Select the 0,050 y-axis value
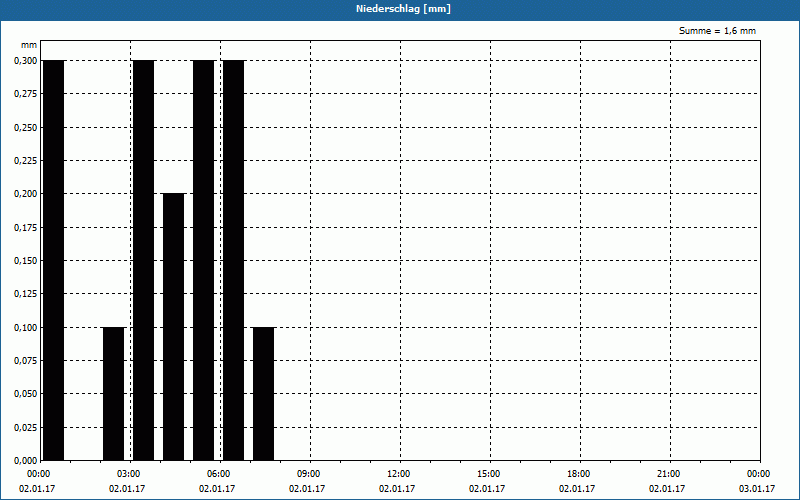Image resolution: width=800 pixels, height=500 pixels. click(x=26, y=394)
